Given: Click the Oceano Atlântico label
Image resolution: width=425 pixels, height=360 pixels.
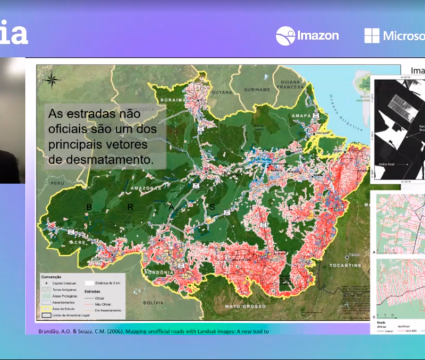Looking at the screenshot, I should coord(345,113).
